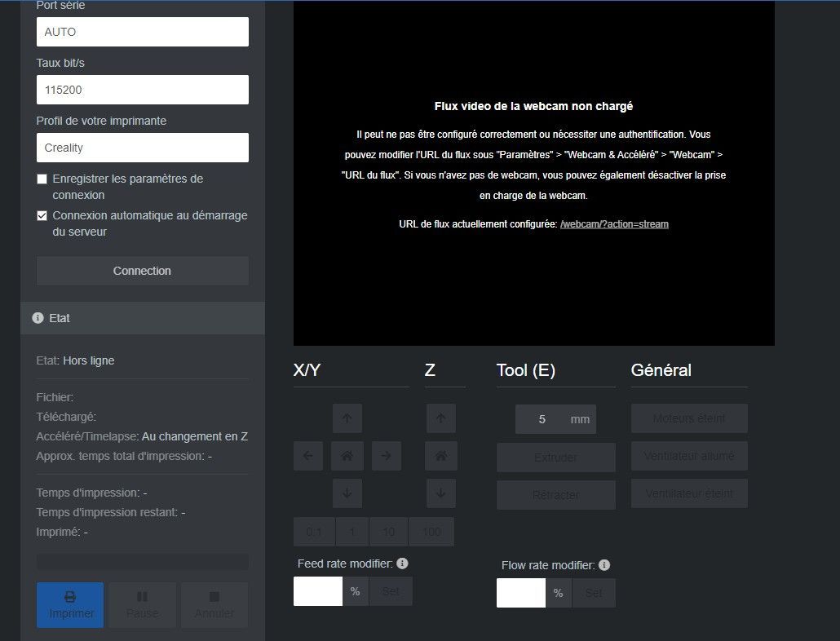Enable Enregistrer les paramètres de connexion checkbox

(x=42, y=179)
